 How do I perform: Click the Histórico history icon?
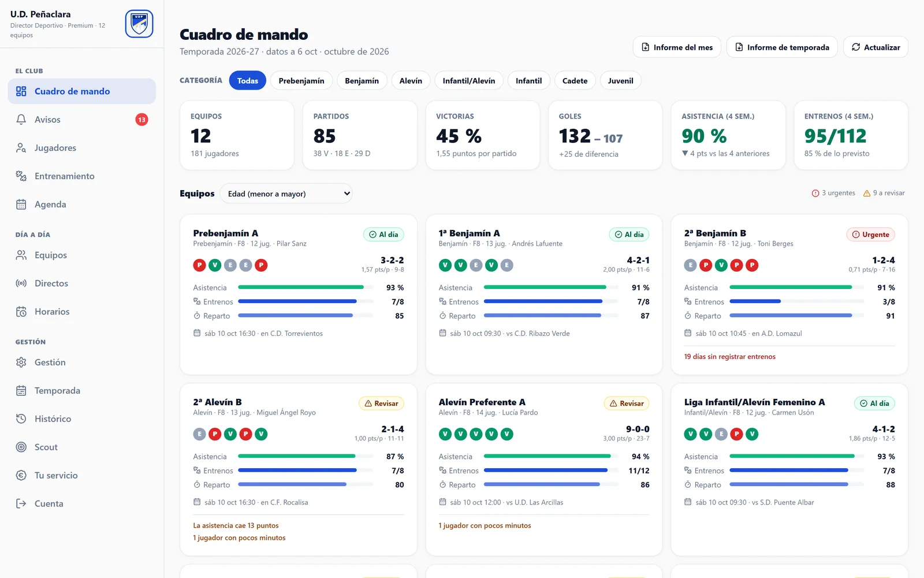coord(21,419)
